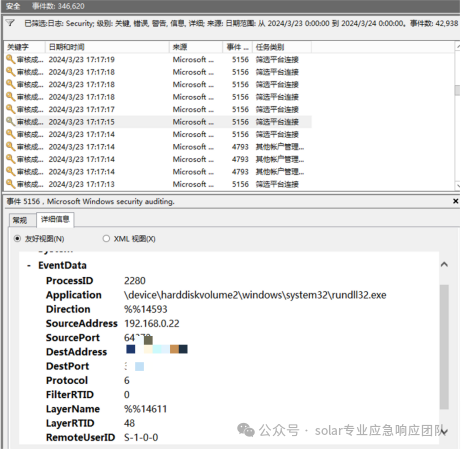Viewport: 461px width, 449px height.
Task: Select the XML view radio button
Action: click(106, 239)
